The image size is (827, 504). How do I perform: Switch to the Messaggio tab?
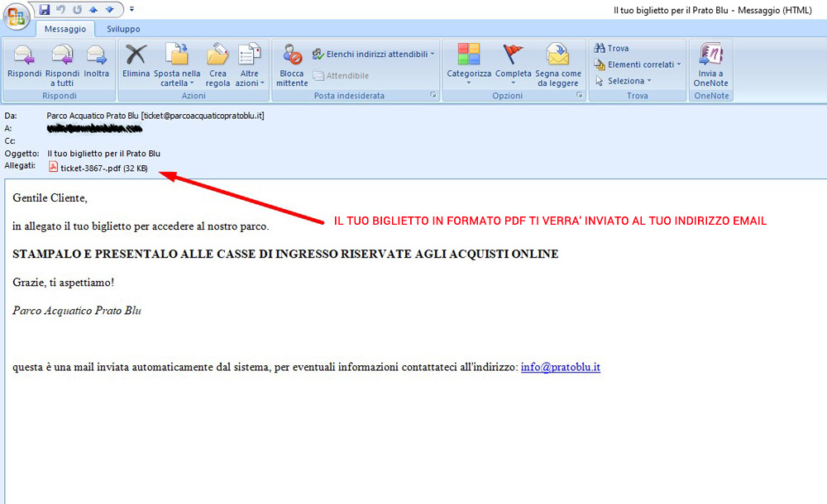65,29
